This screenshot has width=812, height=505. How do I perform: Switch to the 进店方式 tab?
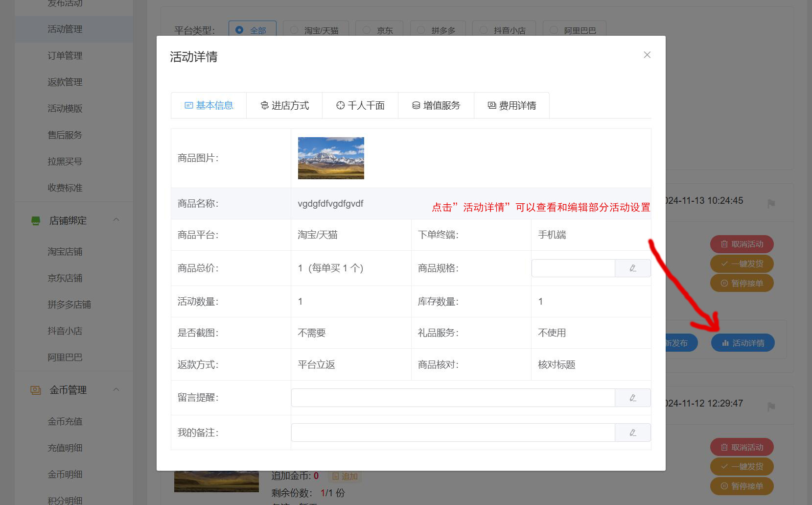click(x=284, y=105)
